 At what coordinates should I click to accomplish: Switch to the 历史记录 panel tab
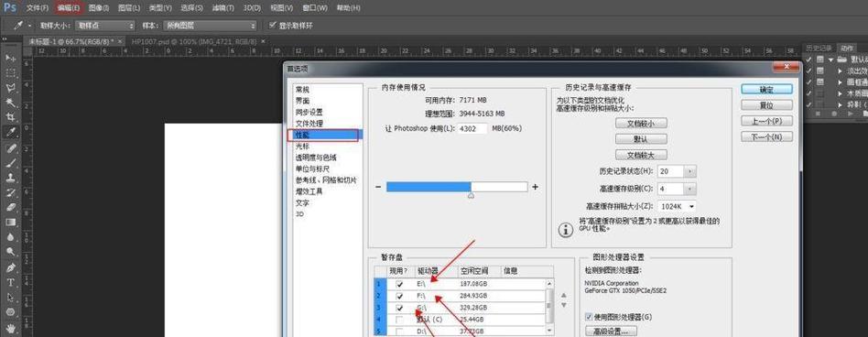[819, 49]
